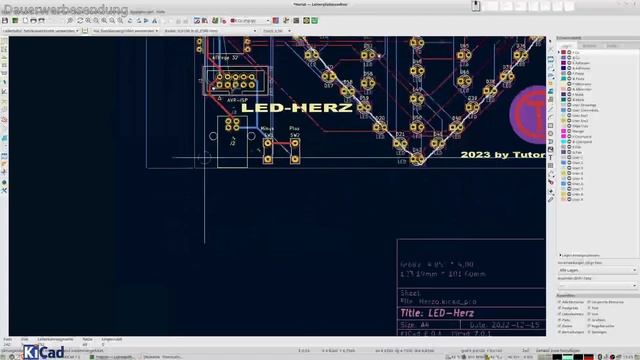640x360 pixels.
Task: Select the Measure ruler tool
Action: pyautogui.click(x=551, y=199)
